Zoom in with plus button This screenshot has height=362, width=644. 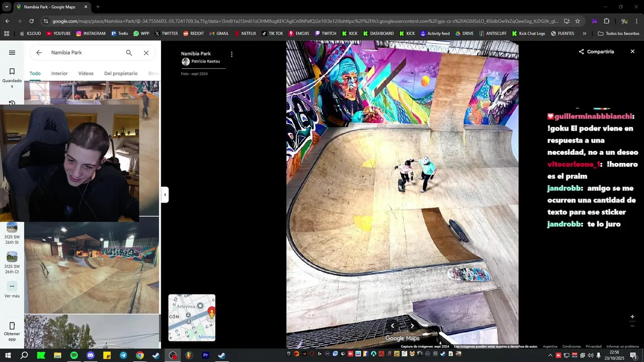point(632,317)
